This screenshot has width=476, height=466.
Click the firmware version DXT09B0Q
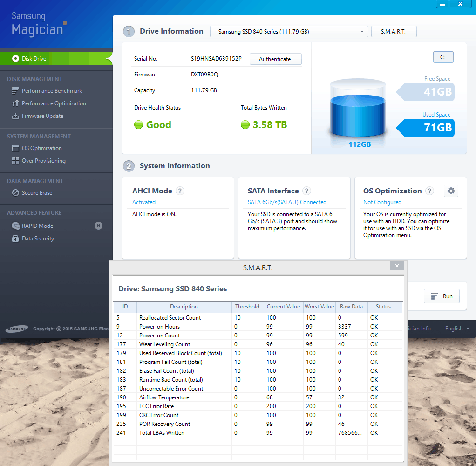pos(204,75)
